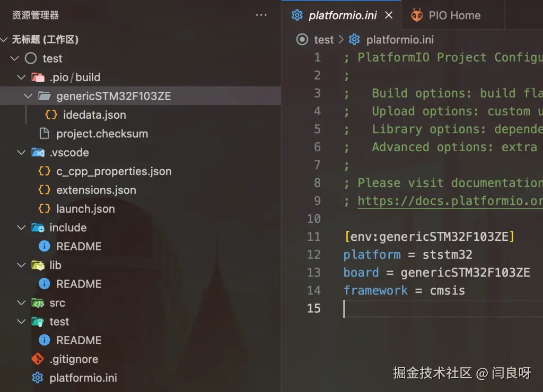Click the red .pio/build folder icon

pyautogui.click(x=38, y=77)
